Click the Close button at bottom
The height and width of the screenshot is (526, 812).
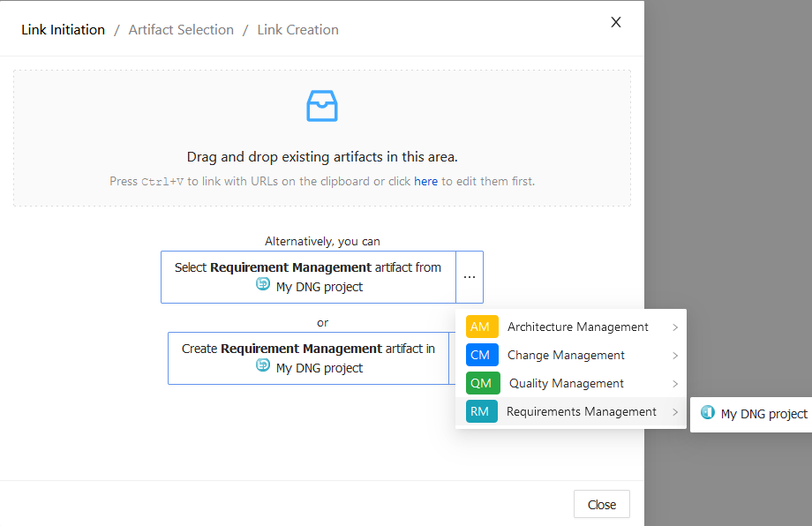click(x=602, y=504)
